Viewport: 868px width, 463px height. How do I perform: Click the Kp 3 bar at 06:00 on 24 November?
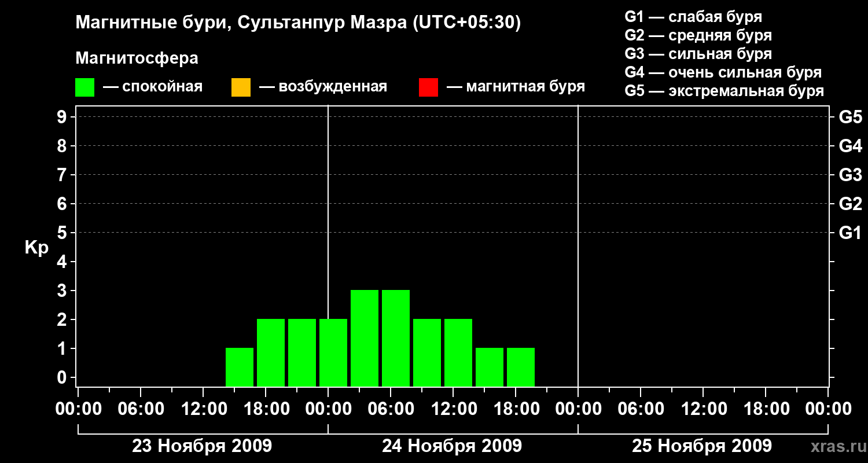point(396,338)
